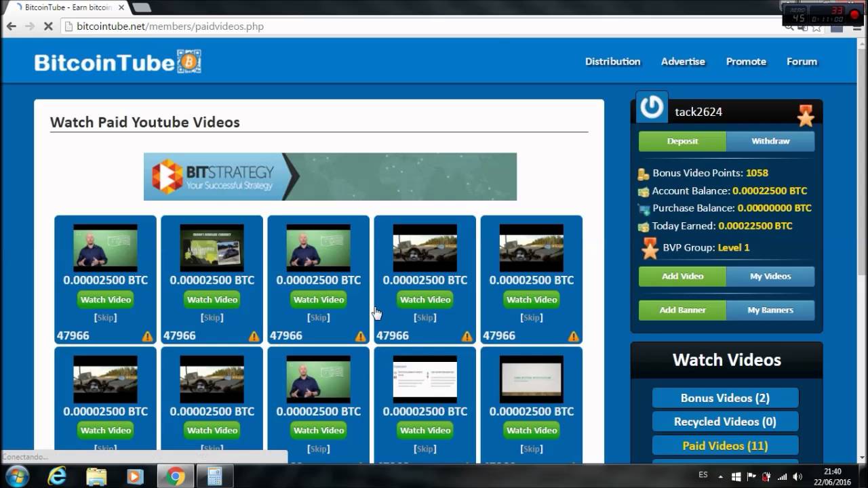
Task: Open the volume control in the tray
Action: click(797, 476)
